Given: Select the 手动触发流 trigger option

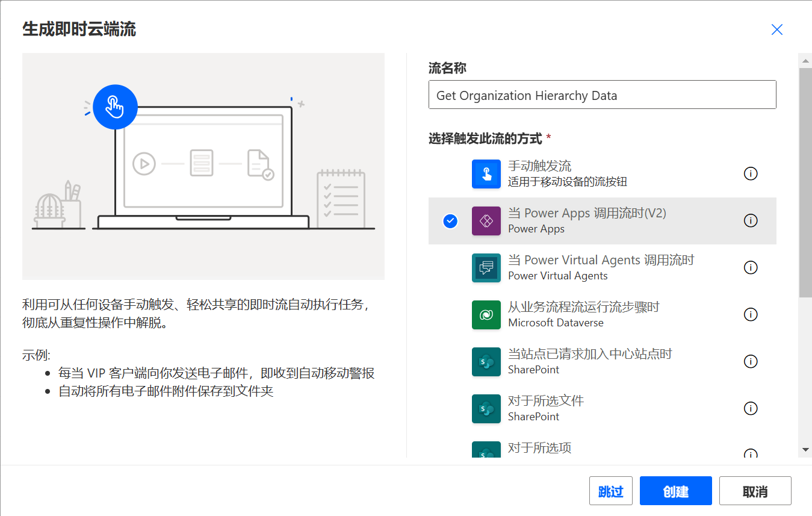Looking at the screenshot, I should [602, 174].
